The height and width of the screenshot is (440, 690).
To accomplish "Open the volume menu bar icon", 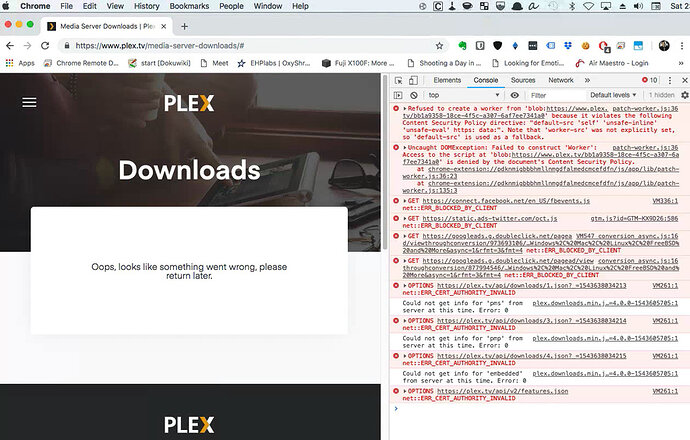I will click(638, 6).
